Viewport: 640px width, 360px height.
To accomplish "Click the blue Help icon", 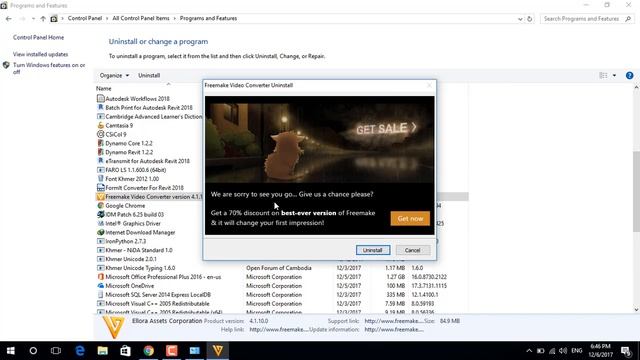I will click(629, 76).
